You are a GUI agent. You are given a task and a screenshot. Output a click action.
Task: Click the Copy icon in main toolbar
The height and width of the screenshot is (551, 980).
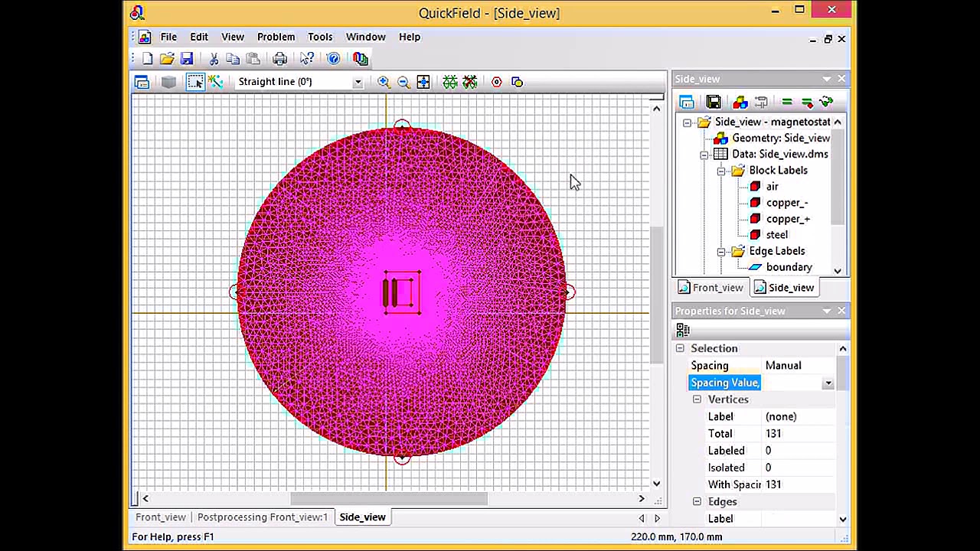[x=233, y=59]
